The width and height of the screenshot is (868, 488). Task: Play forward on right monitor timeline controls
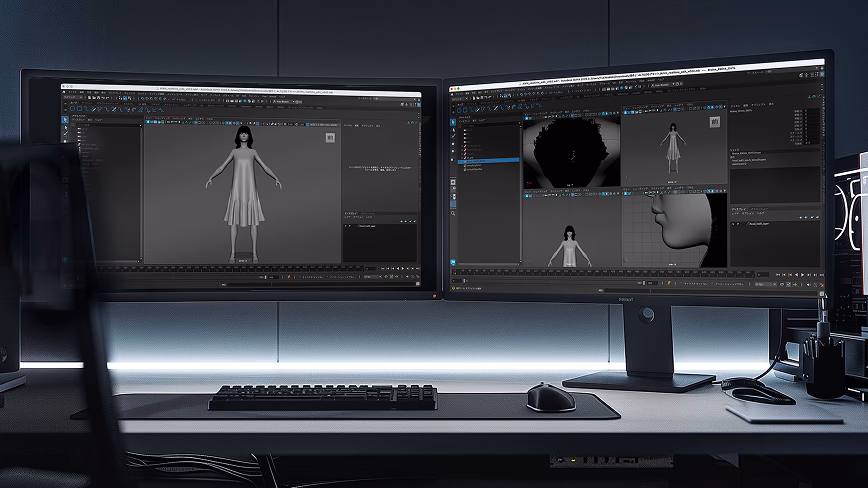[x=803, y=274]
